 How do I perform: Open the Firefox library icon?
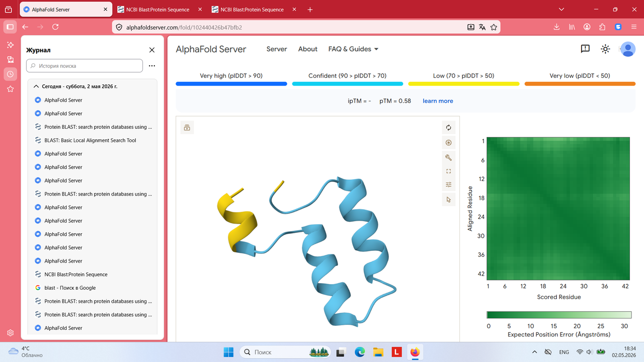(572, 27)
